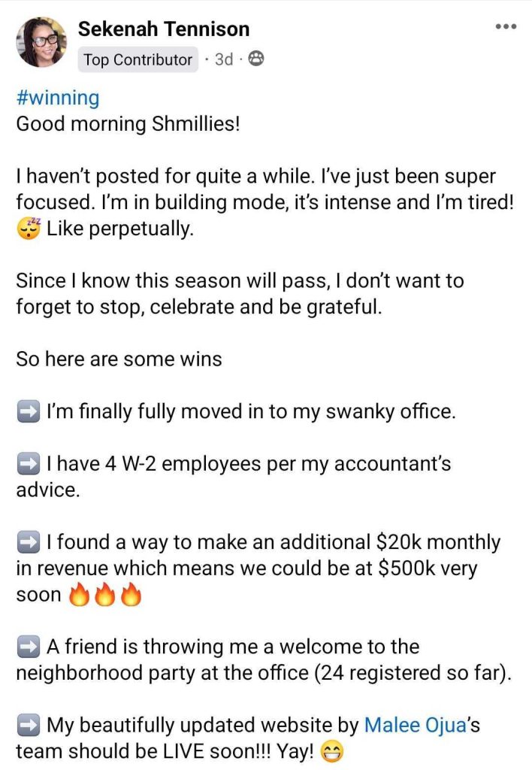Open the #winning hashtag

57,98
